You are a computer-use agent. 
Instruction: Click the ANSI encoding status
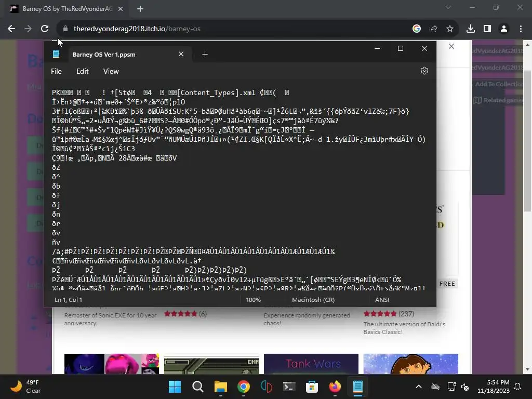click(382, 300)
